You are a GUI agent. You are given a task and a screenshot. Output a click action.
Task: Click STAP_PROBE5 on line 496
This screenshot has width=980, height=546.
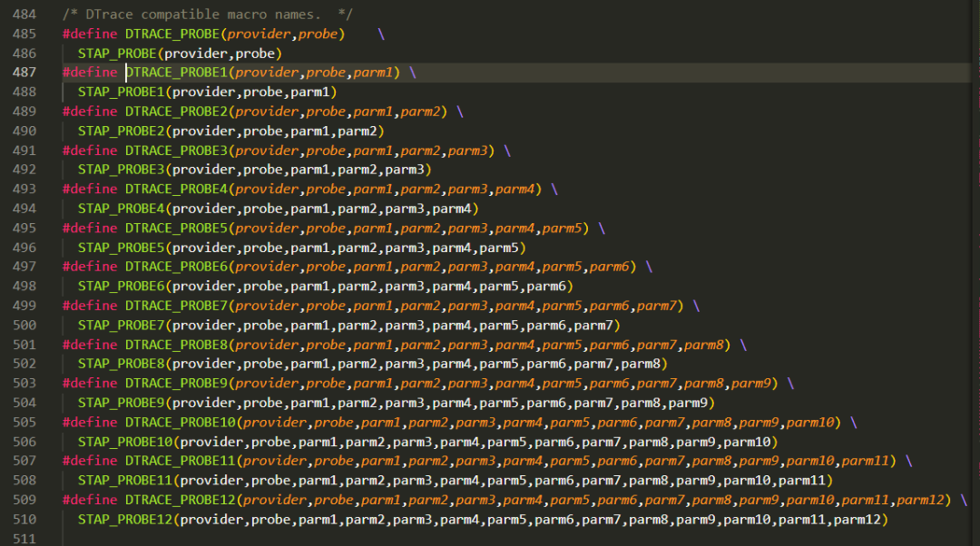tap(121, 248)
